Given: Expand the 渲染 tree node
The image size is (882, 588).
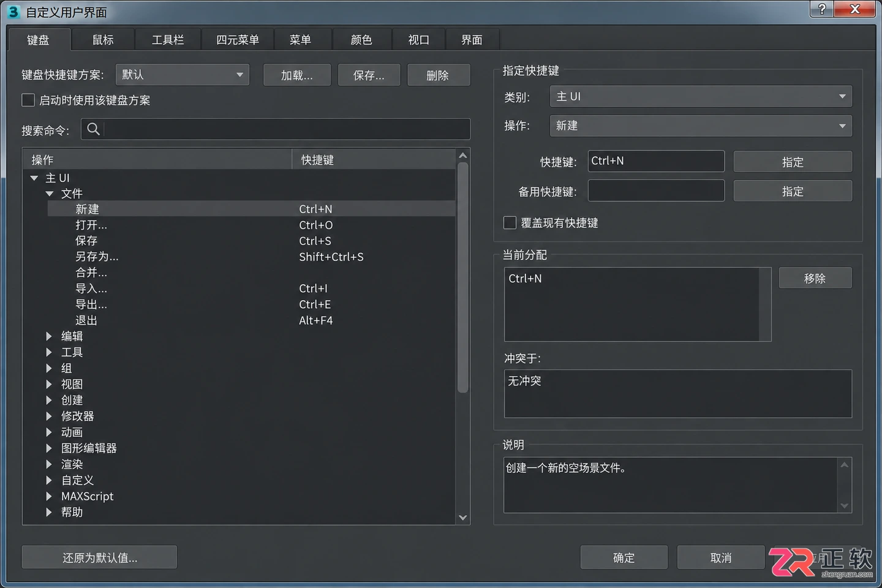Looking at the screenshot, I should (49, 464).
